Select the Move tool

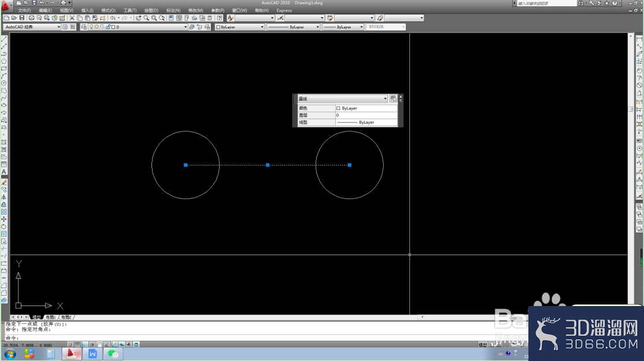pos(4,219)
